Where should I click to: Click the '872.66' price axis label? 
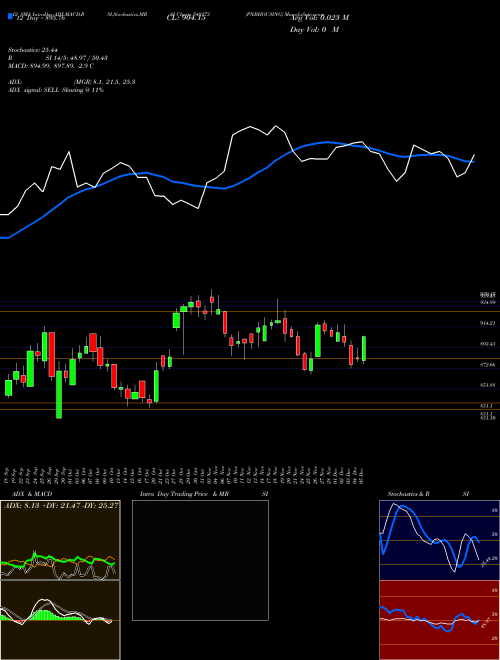point(488,365)
